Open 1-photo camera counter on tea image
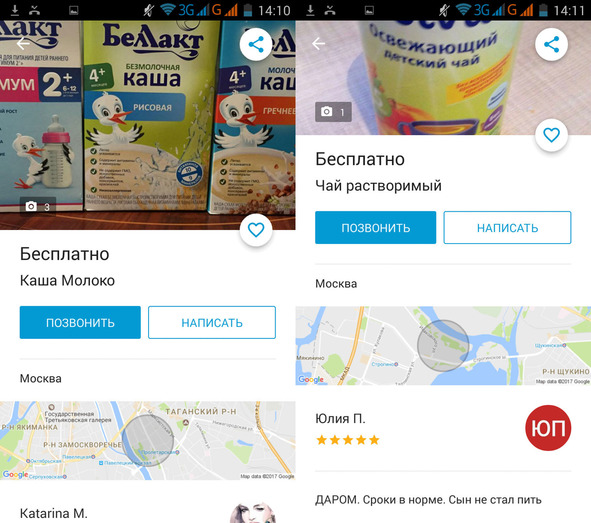 (333, 112)
